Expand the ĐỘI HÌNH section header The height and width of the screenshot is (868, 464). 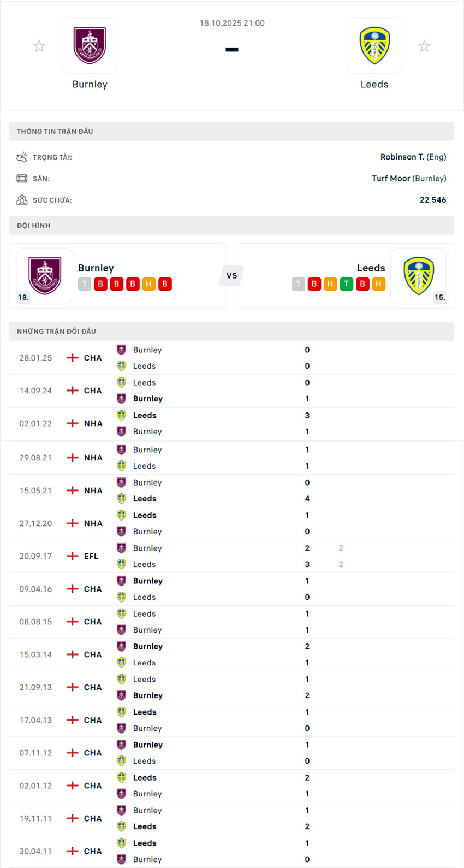[x=231, y=225]
